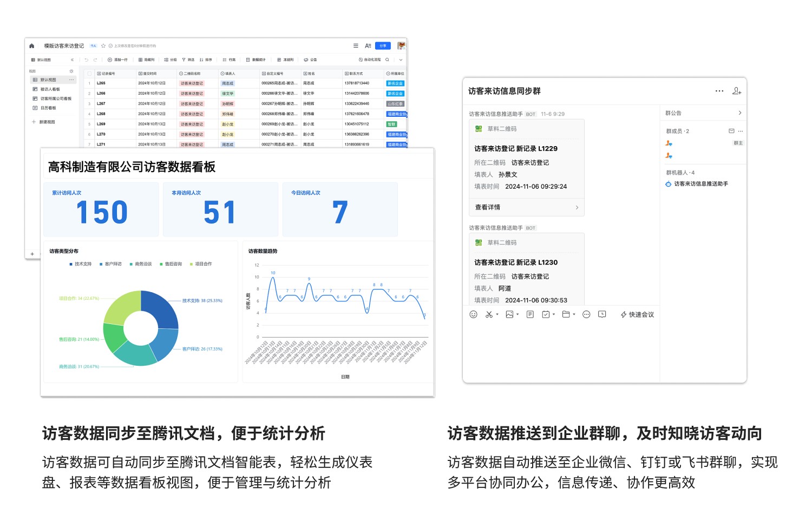Expand the chevron at the toolbar's right end
Screen dimensions: 812x521
[401, 60]
